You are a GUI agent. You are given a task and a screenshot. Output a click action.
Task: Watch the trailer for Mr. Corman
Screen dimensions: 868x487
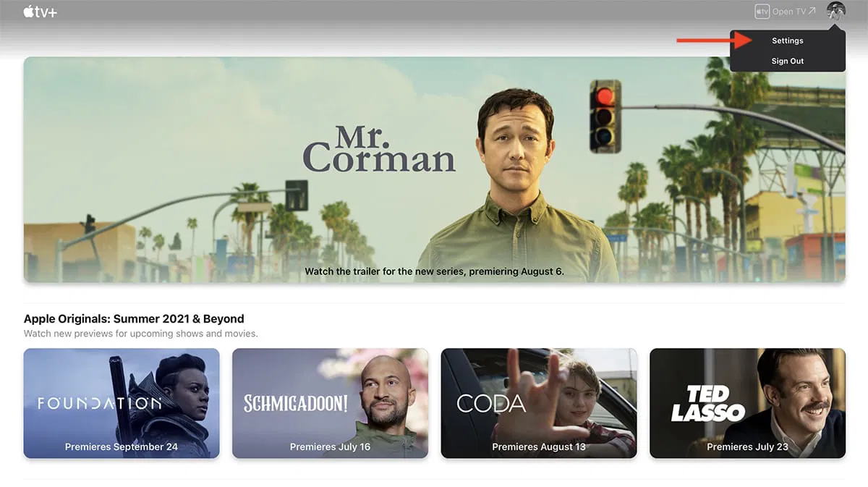[434, 271]
